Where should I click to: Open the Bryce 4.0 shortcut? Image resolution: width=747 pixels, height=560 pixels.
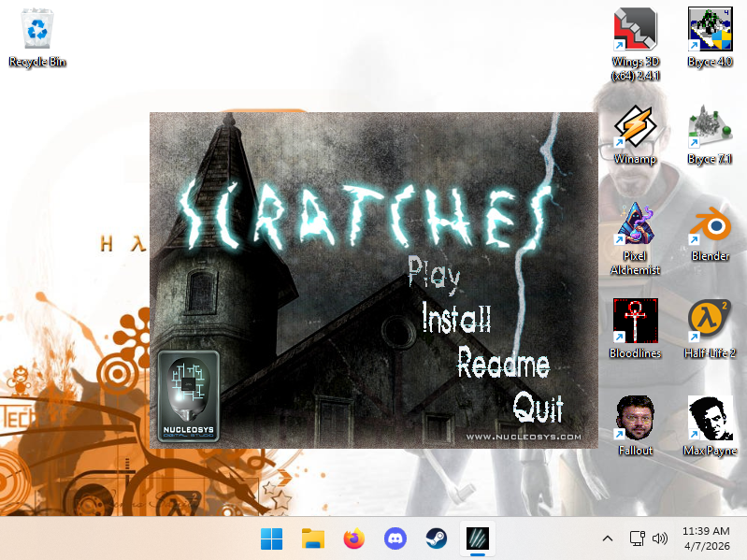pyautogui.click(x=710, y=37)
